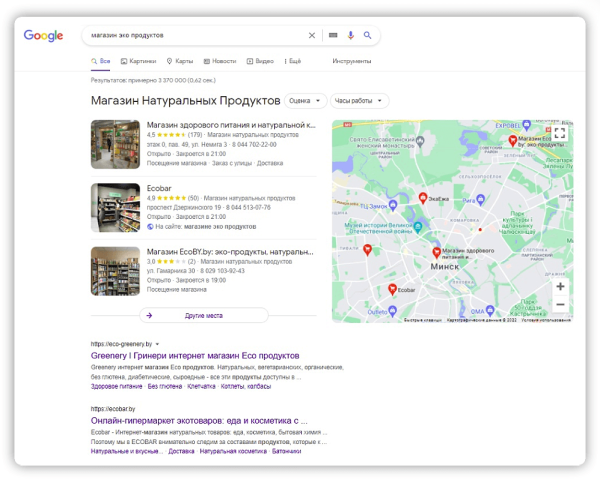
Task: Open Натуральная косметика sitelink
Action: [x=233, y=451]
